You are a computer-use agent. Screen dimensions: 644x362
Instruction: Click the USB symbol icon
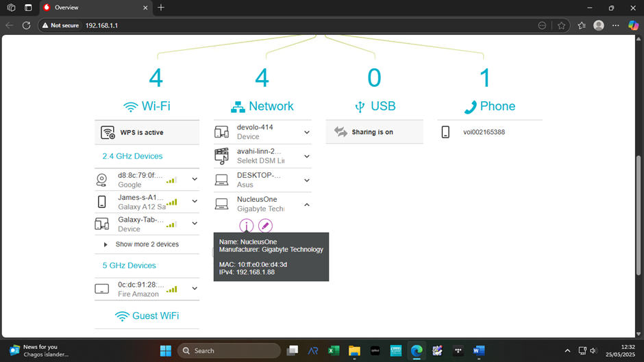pyautogui.click(x=360, y=107)
